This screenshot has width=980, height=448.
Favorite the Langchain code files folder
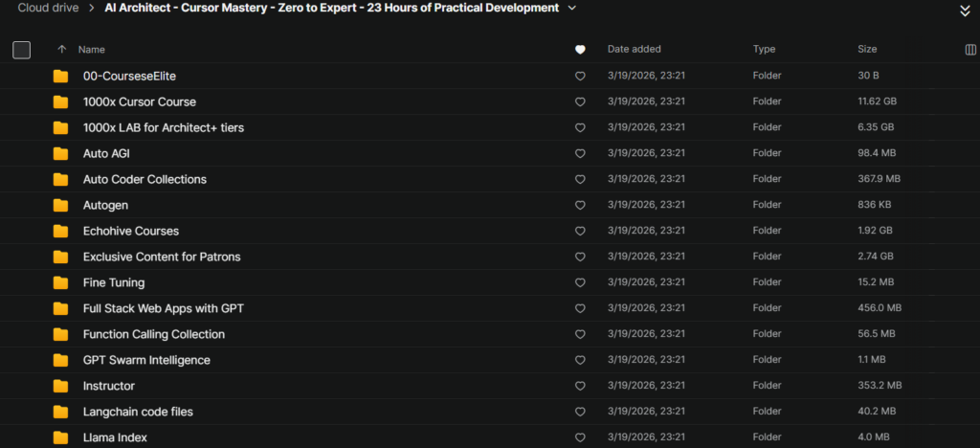[580, 412]
